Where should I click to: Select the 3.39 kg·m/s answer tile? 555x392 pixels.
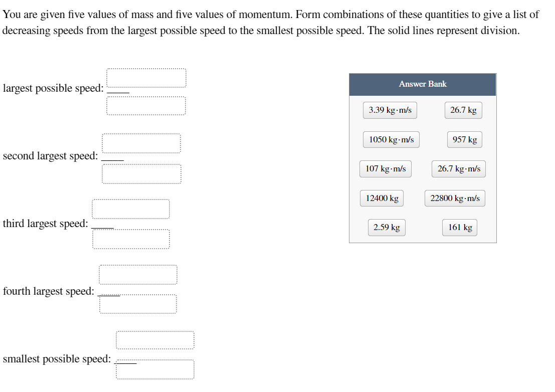(390, 110)
